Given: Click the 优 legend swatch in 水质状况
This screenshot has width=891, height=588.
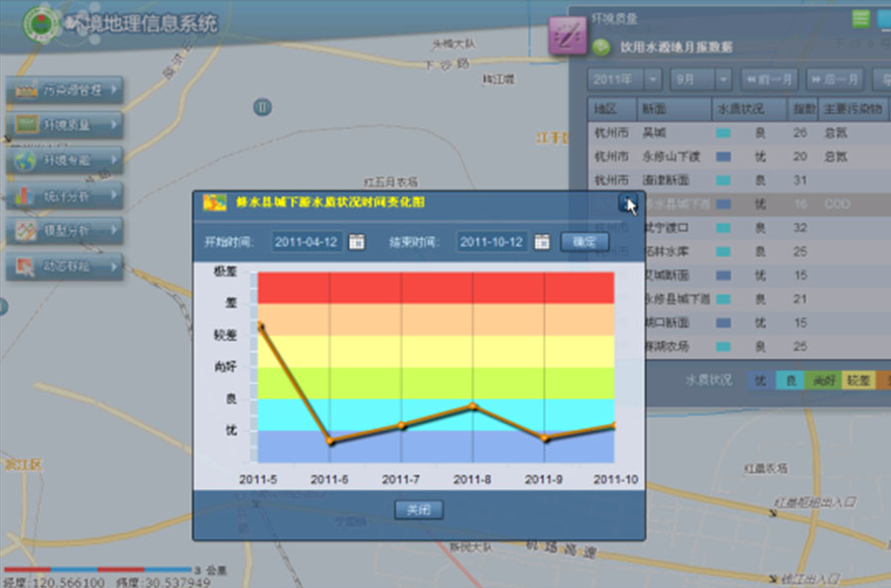Looking at the screenshot, I should (761, 381).
